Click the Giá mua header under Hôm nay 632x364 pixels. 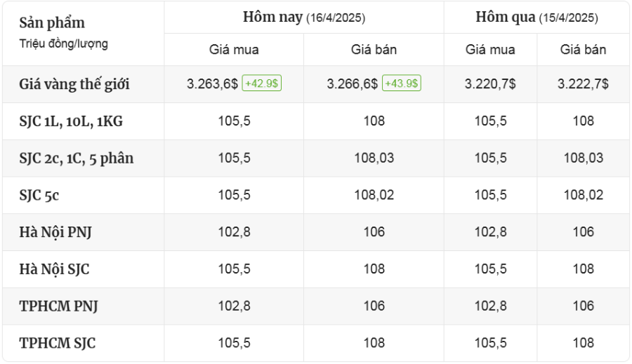(234, 50)
